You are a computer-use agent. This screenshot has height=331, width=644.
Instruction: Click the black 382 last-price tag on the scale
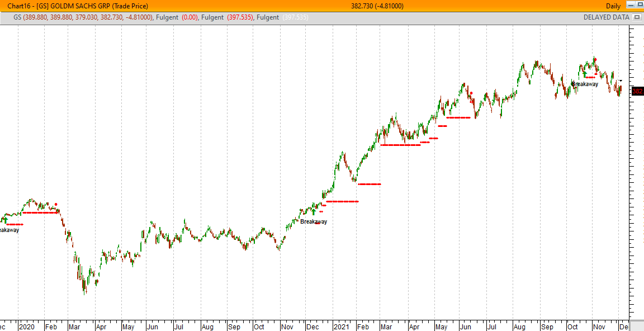point(637,91)
